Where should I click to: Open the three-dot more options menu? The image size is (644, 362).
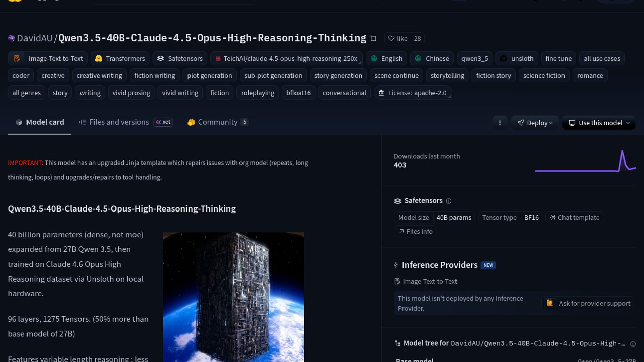point(500,123)
